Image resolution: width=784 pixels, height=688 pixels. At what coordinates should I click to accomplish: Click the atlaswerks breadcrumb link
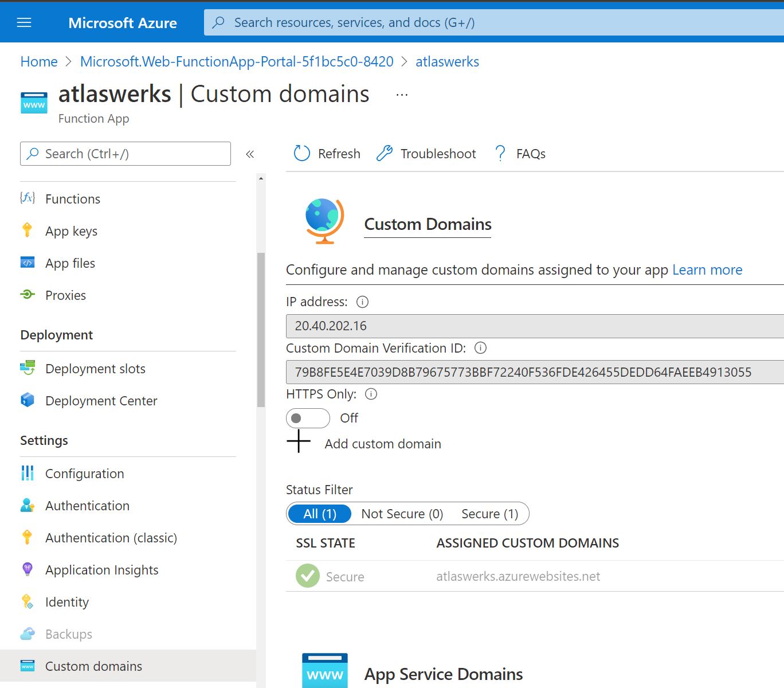click(447, 61)
